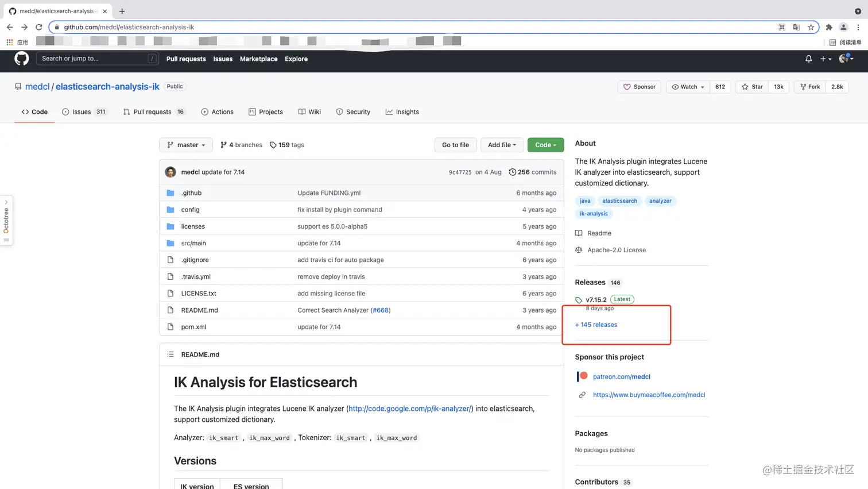Open the reading list
Image resolution: width=868 pixels, height=489 pixels.
click(x=846, y=42)
